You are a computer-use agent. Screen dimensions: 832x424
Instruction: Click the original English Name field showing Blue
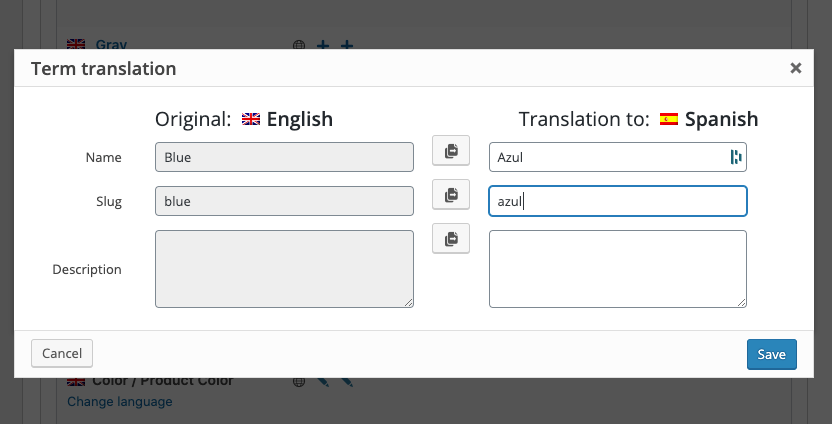tap(284, 157)
